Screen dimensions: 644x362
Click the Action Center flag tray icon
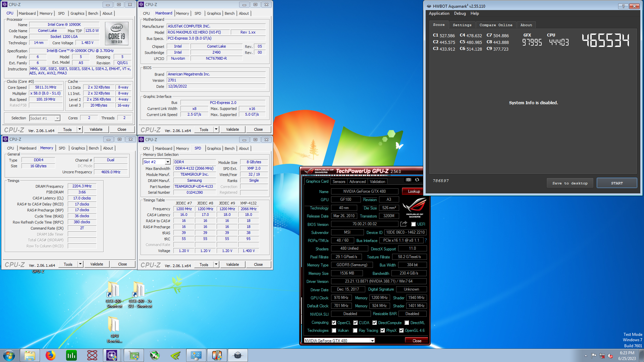594,356
